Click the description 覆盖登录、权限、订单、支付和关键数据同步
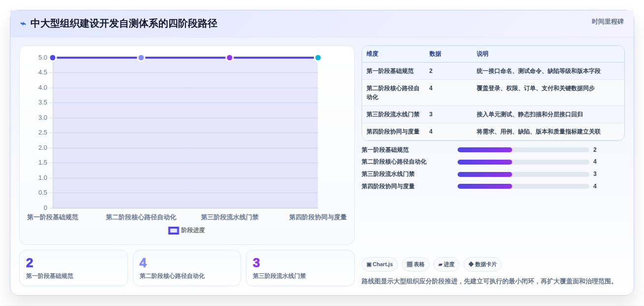 point(536,88)
